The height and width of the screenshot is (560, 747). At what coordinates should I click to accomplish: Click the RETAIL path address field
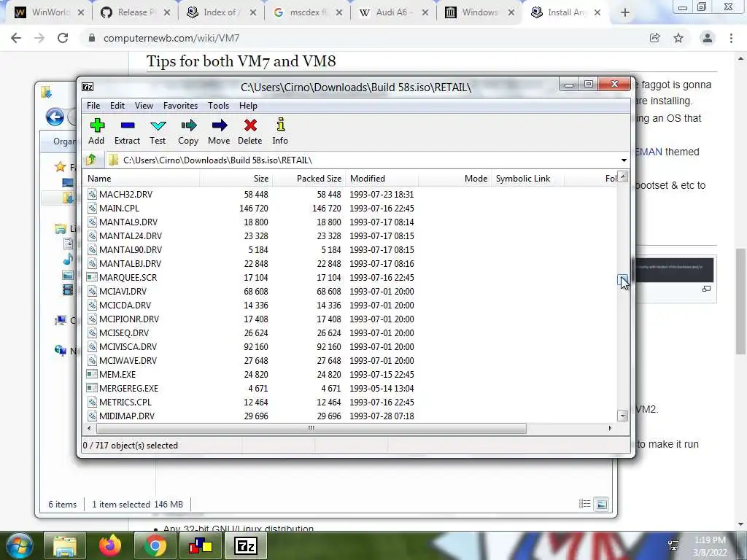click(362, 160)
